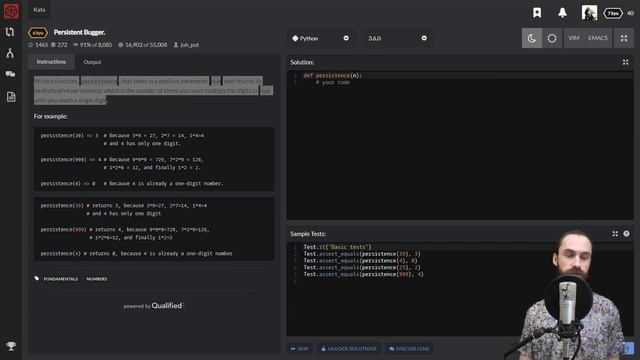Expand the Solution editor panel
Image resolution: width=640 pixels, height=360 pixels.
click(625, 62)
